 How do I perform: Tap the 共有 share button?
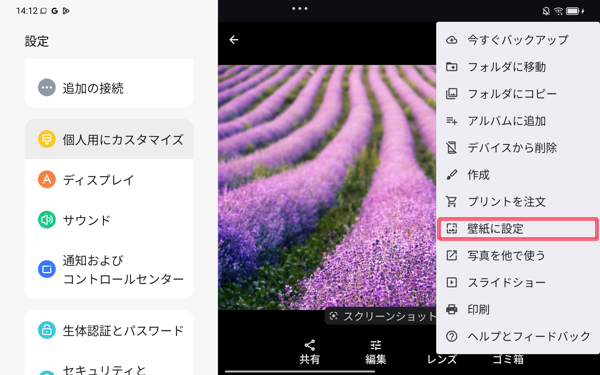pyautogui.click(x=310, y=352)
